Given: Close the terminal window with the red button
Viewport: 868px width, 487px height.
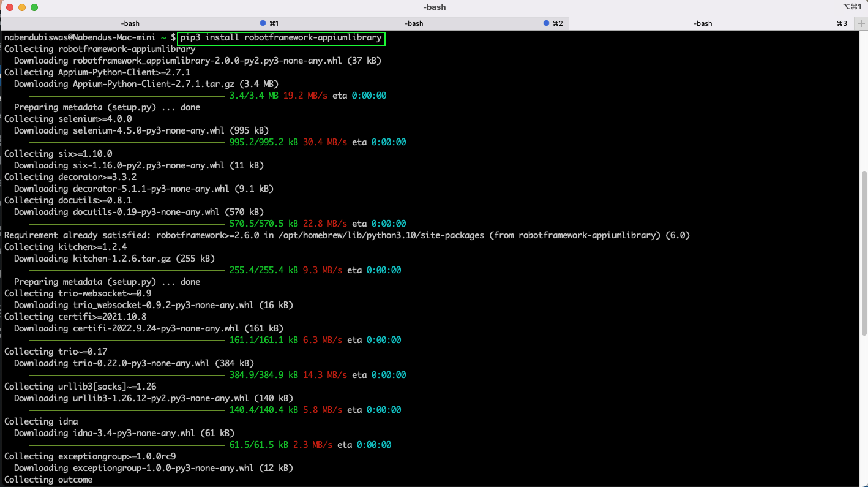Looking at the screenshot, I should point(10,7).
